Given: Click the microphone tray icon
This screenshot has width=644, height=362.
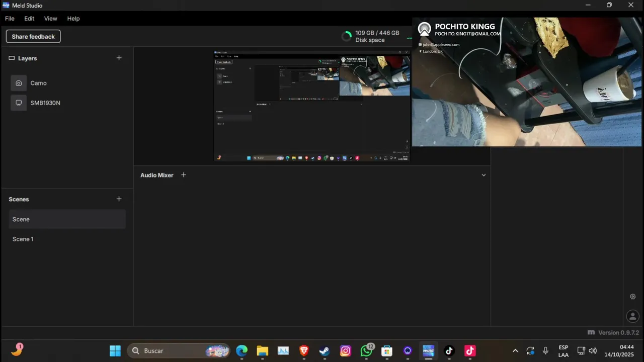Looking at the screenshot, I should point(545,351).
